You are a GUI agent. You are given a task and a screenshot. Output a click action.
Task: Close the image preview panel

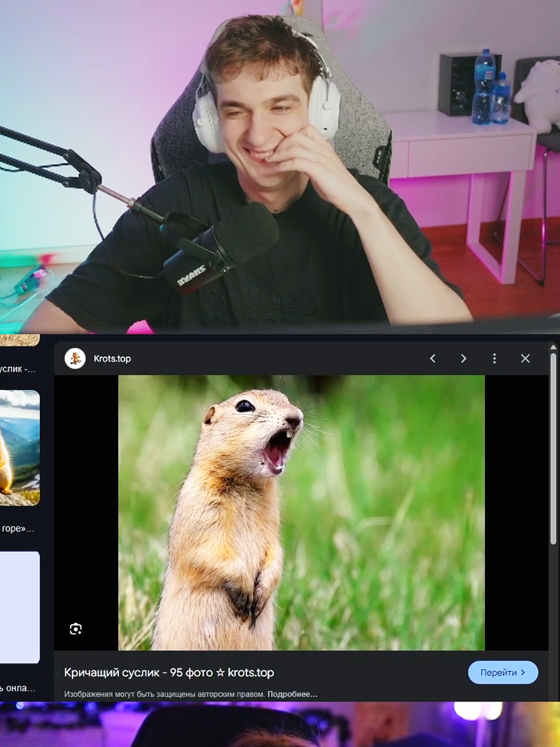[525, 359]
